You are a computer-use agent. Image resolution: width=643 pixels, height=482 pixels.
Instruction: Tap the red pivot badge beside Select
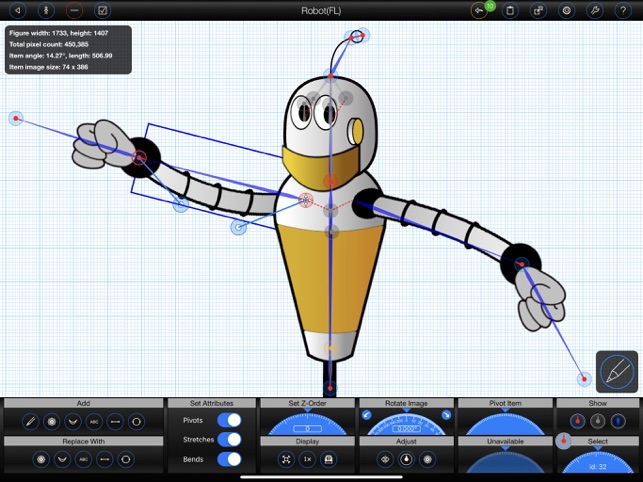coord(563,441)
